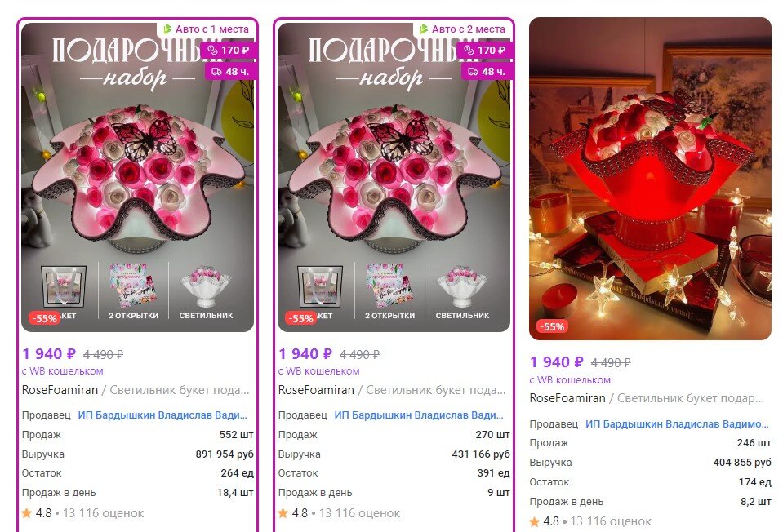783x532 pixels.
Task: Open seller link ИП Бардышкин on second card
Action: coord(419,415)
